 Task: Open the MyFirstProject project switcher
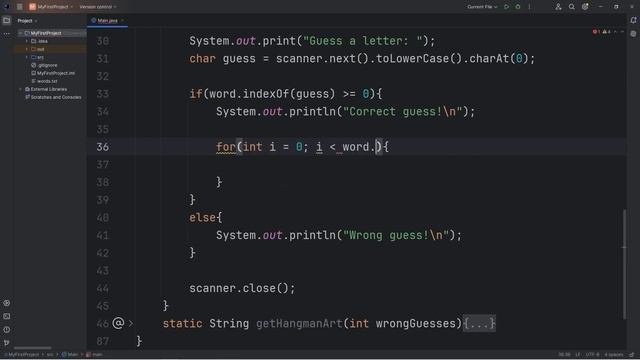[51, 7]
